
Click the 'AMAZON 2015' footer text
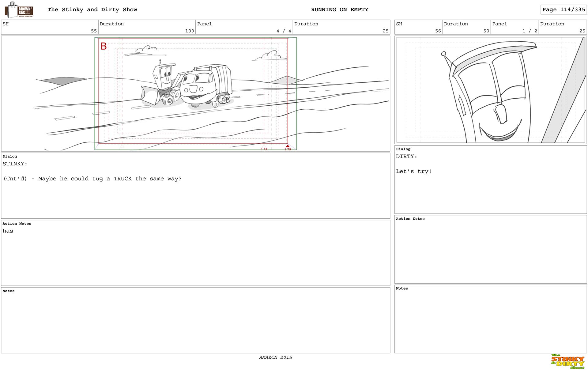(276, 357)
